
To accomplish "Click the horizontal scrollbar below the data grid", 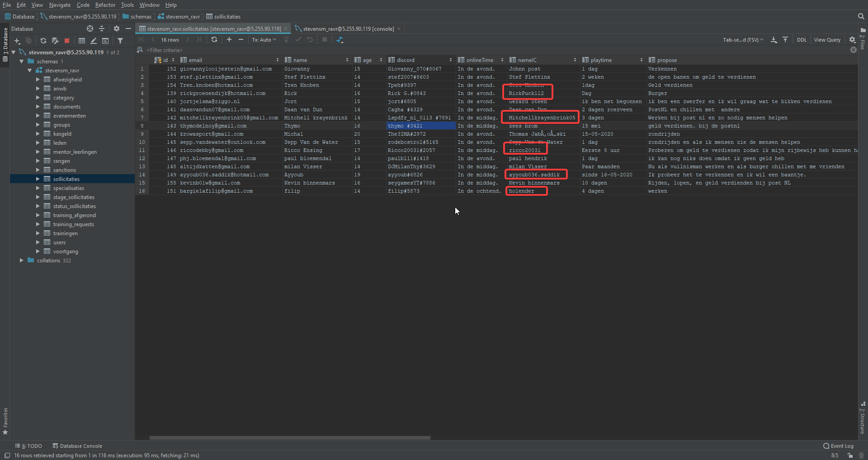I will click(x=290, y=438).
